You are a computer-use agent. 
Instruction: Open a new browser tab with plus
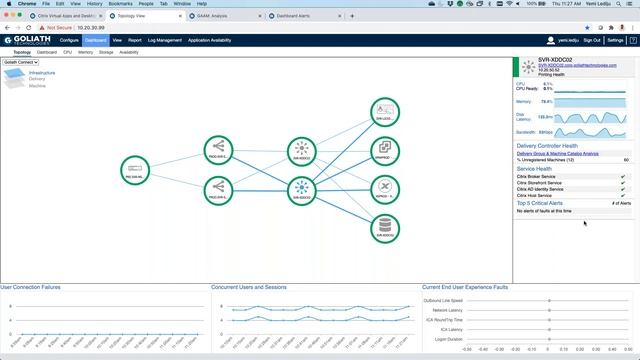tap(352, 16)
